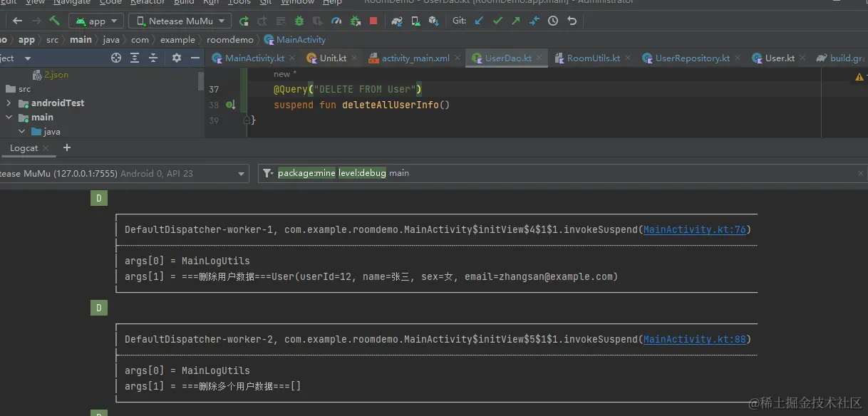Select opened file target icon in Project panel

coord(116,58)
